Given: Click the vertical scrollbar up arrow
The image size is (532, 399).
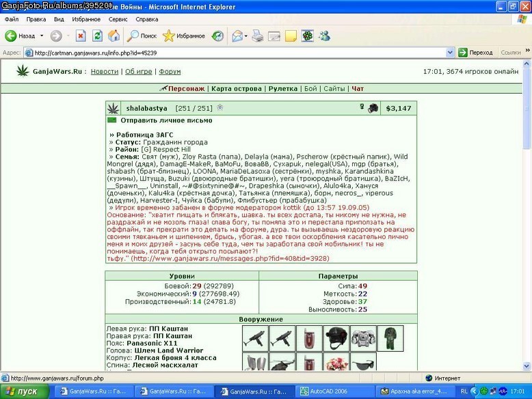Looking at the screenshot, I should [527, 64].
